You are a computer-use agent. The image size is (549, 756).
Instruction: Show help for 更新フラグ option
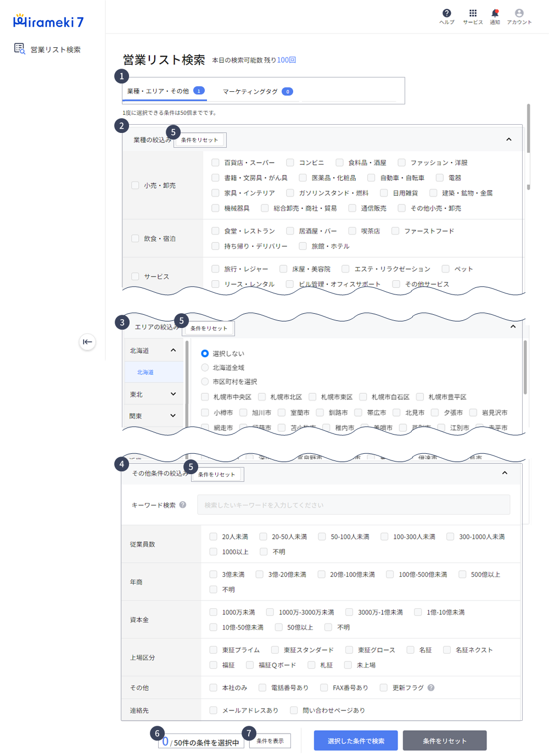pos(431,687)
